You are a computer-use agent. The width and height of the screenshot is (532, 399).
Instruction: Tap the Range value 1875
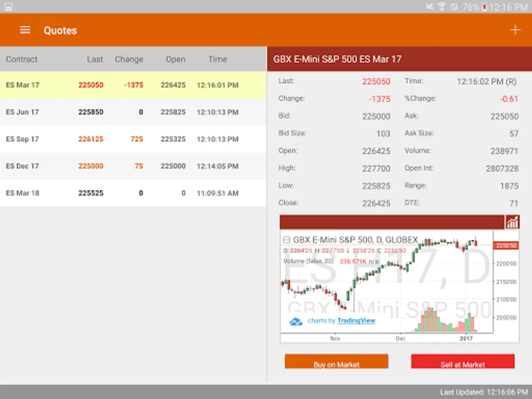pyautogui.click(x=509, y=186)
